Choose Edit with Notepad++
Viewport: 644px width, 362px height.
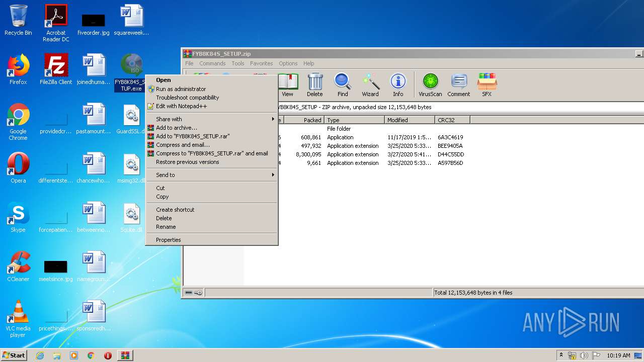(211, 106)
